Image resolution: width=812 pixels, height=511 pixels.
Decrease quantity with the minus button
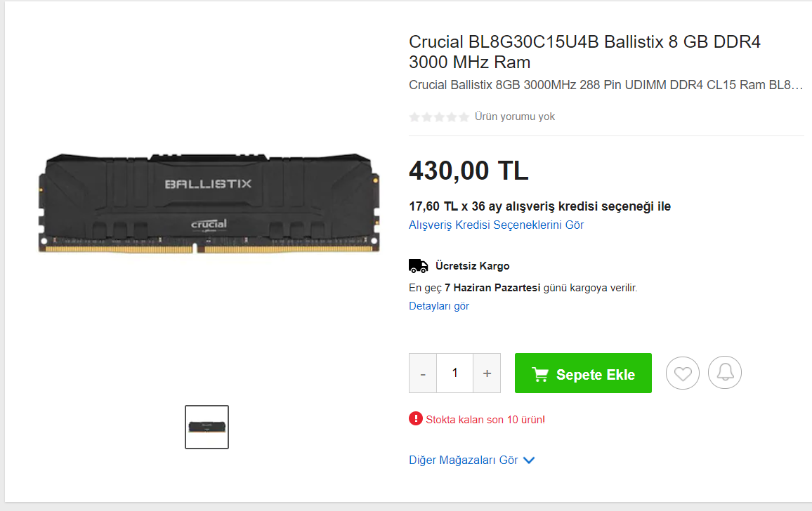pos(423,373)
